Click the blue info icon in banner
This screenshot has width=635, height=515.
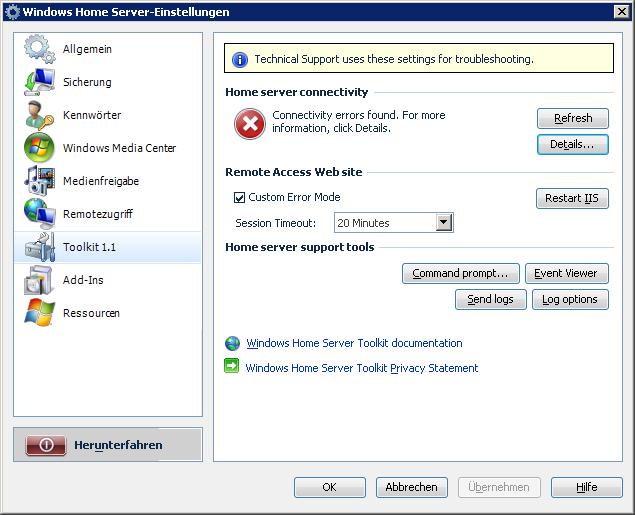[240, 60]
